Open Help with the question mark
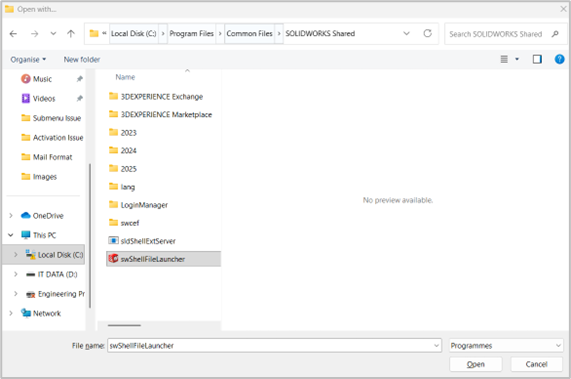This screenshot has height=379, width=571. pyautogui.click(x=559, y=59)
